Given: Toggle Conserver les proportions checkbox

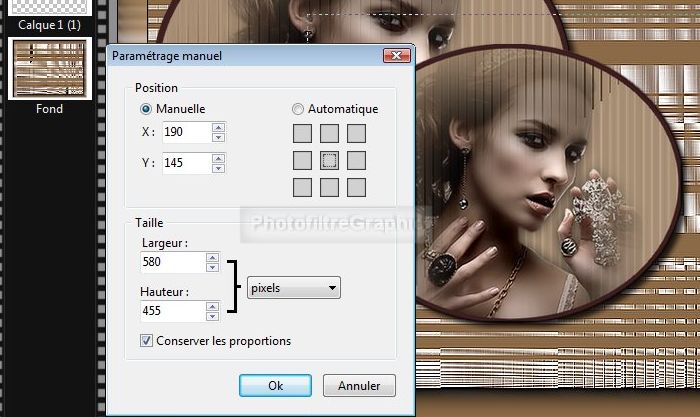Looking at the screenshot, I should 147,341.
